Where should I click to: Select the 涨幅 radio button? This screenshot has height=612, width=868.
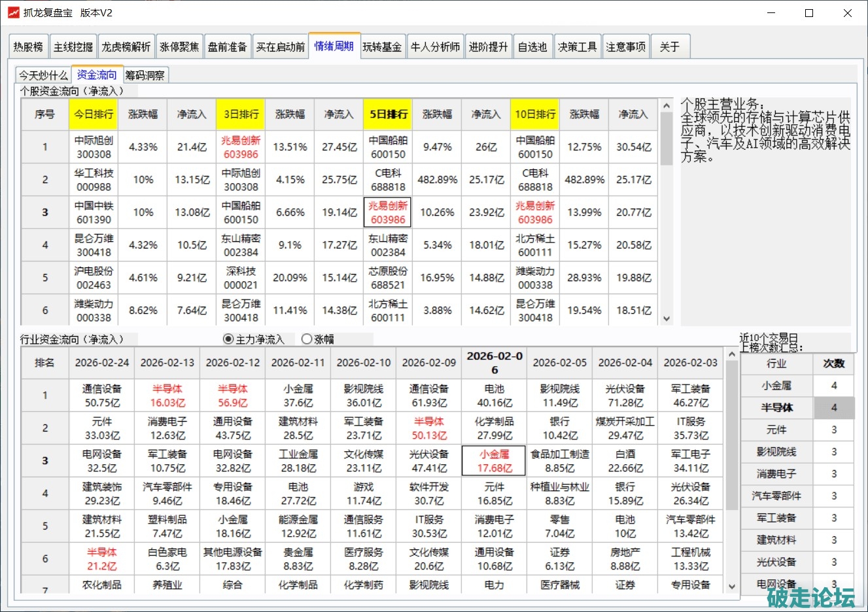point(307,339)
